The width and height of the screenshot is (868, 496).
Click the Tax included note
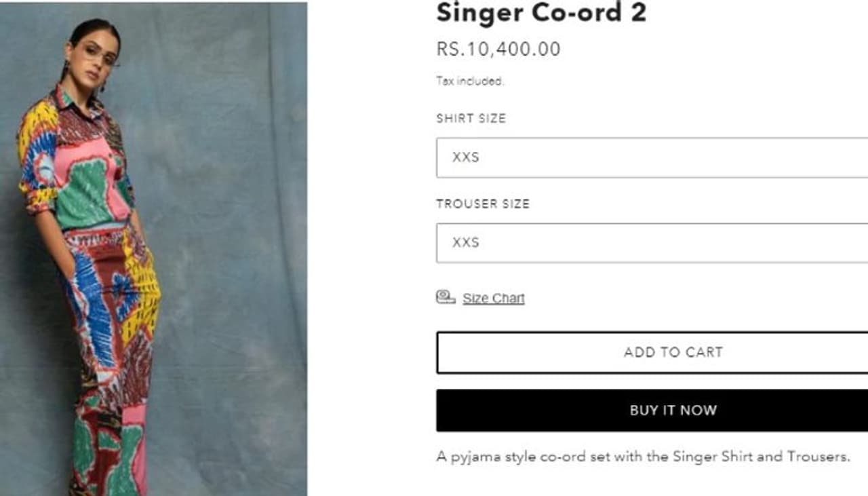[470, 81]
